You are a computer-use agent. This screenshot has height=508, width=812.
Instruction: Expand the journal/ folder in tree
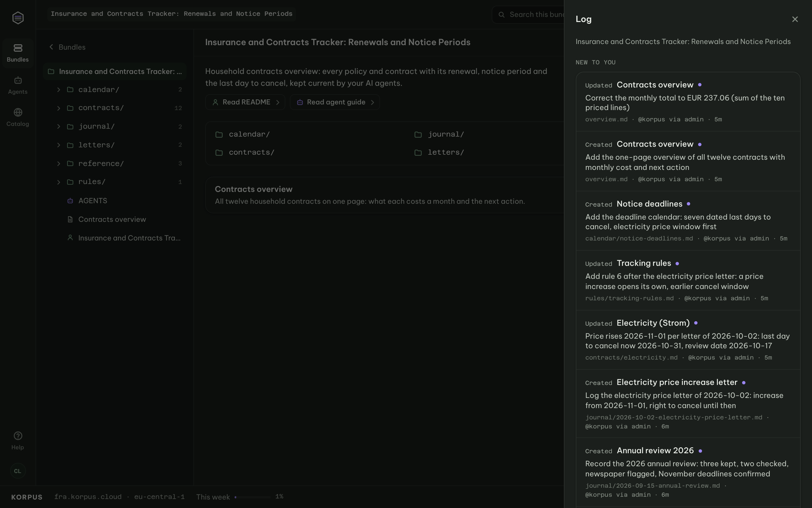(59, 127)
